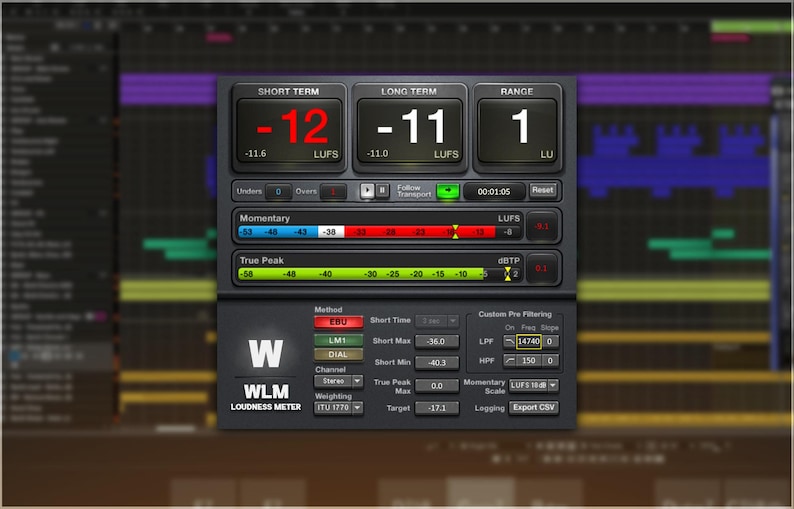
Task: Toggle the HPF filter on icon
Action: (x=509, y=361)
